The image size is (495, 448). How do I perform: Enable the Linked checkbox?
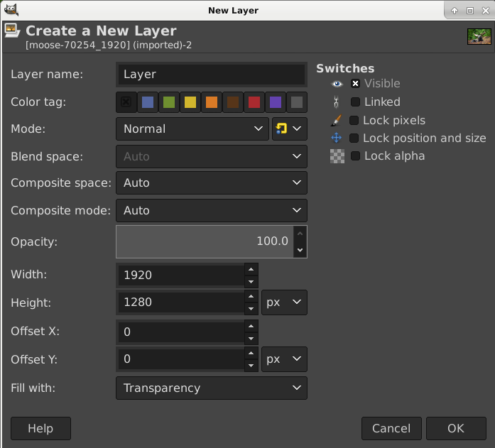356,102
